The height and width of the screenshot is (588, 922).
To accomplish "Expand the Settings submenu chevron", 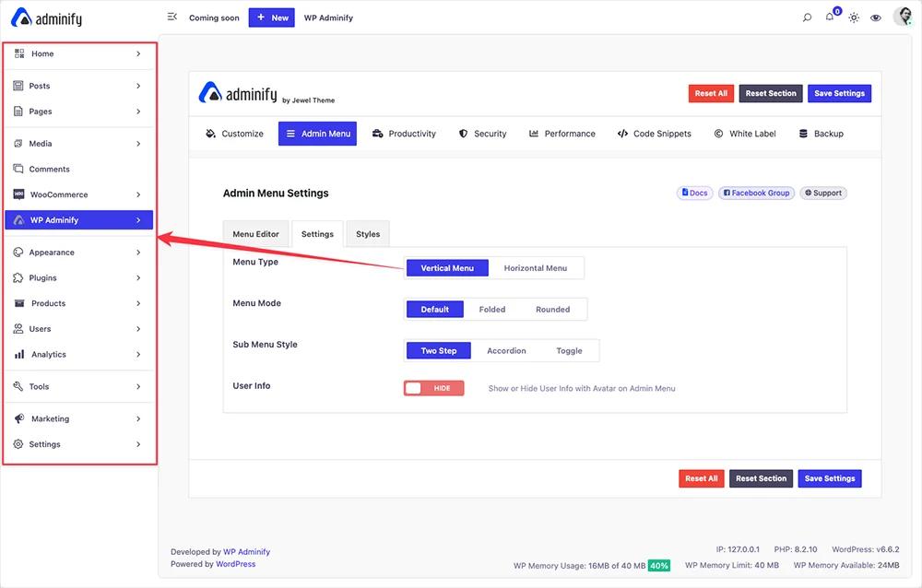I will point(138,444).
